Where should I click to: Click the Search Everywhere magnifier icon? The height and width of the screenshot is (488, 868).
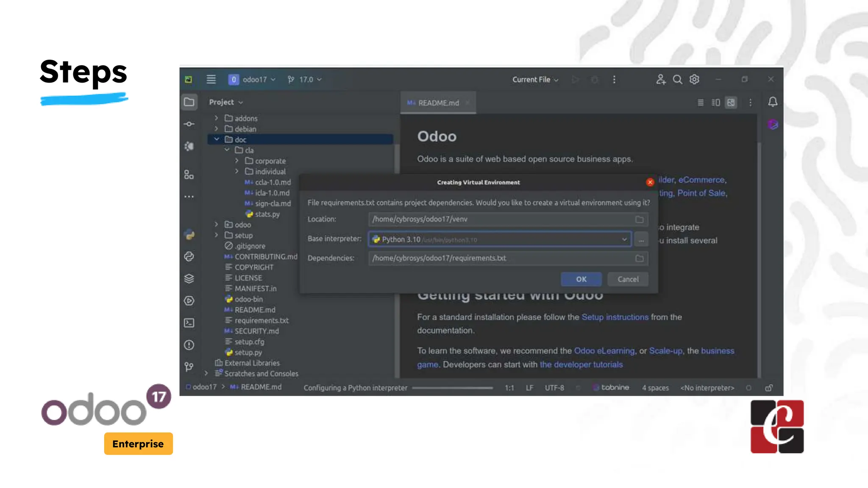[x=677, y=80]
